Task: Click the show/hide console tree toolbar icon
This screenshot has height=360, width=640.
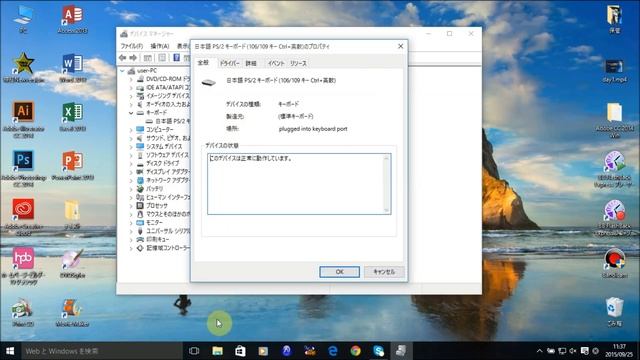Action: coord(147,58)
